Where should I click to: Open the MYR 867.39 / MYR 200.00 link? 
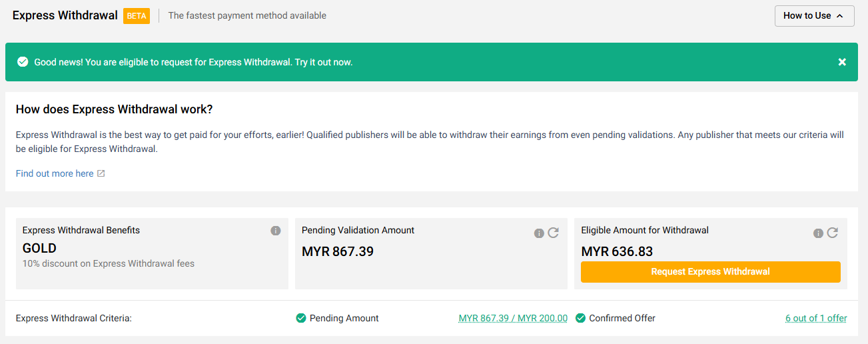click(513, 319)
